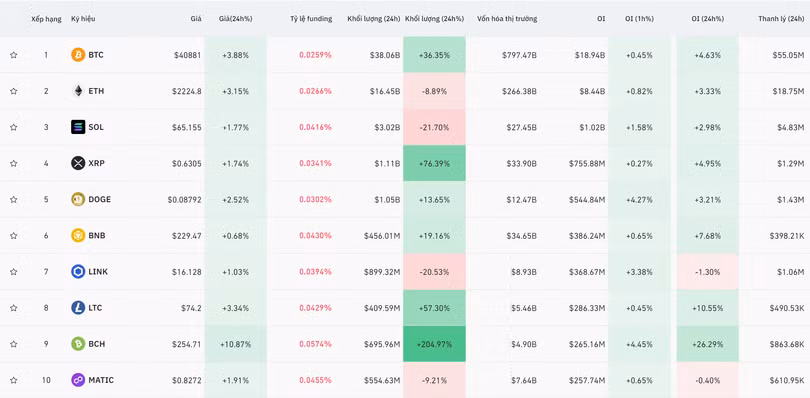Click the Litecoin LTC coin icon

point(78,308)
